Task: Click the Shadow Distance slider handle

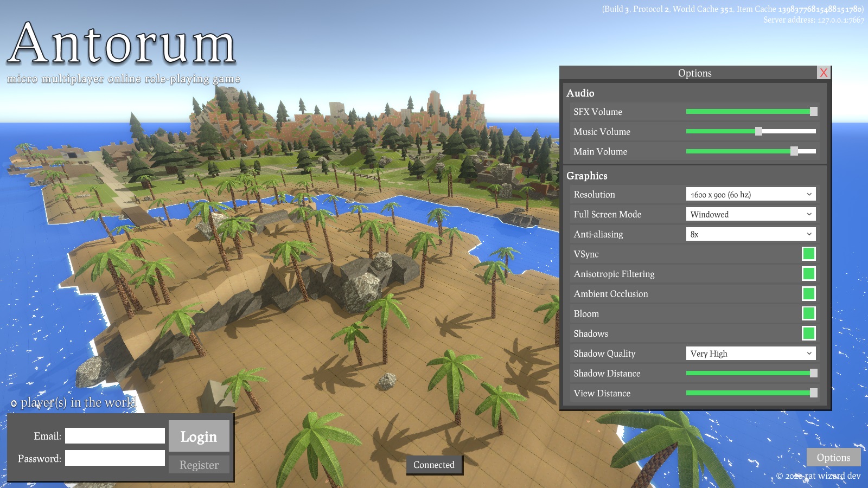Action: tap(813, 373)
